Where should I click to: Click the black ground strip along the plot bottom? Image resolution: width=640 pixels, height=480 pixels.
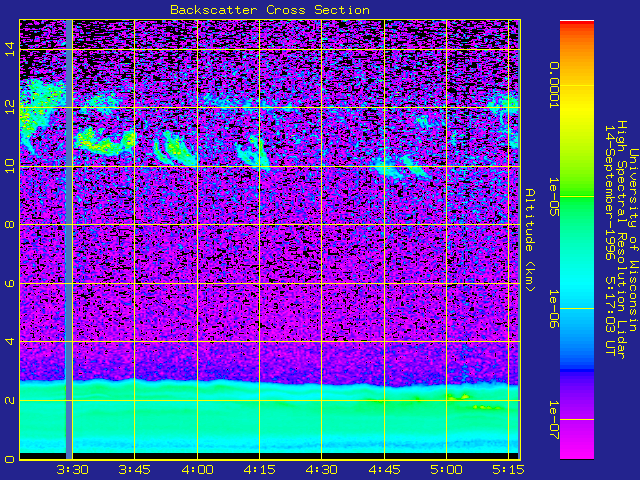click(x=269, y=456)
